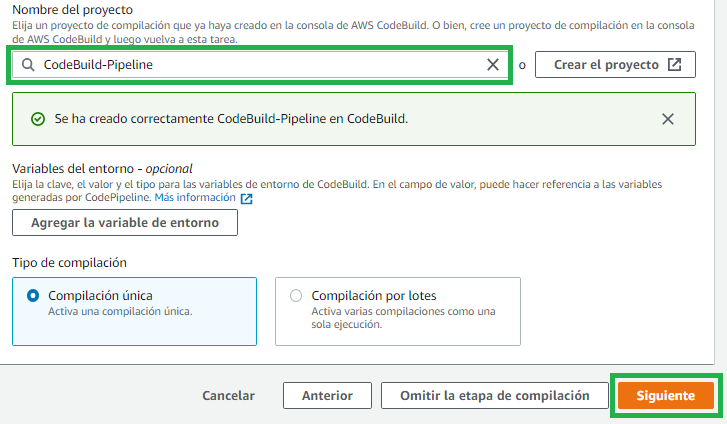Click Agregar la variable de entorno
727x424 pixels.
point(125,223)
